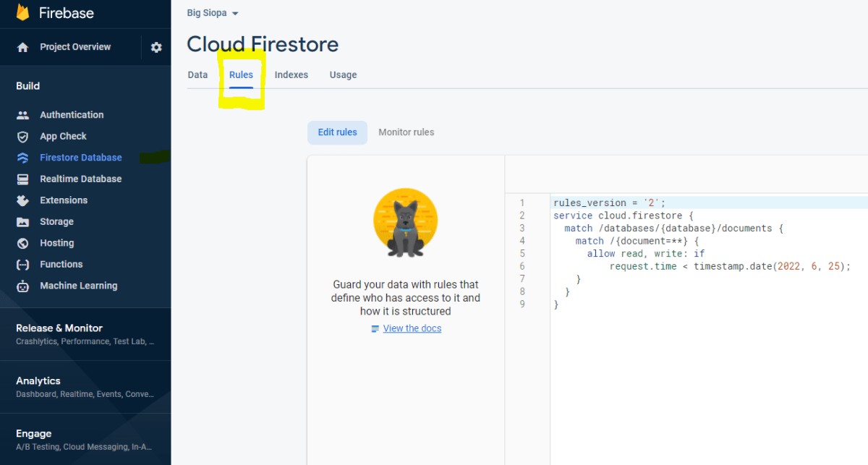Viewport: 868px width, 465px height.
Task: Go to Storage section
Action: 56,222
